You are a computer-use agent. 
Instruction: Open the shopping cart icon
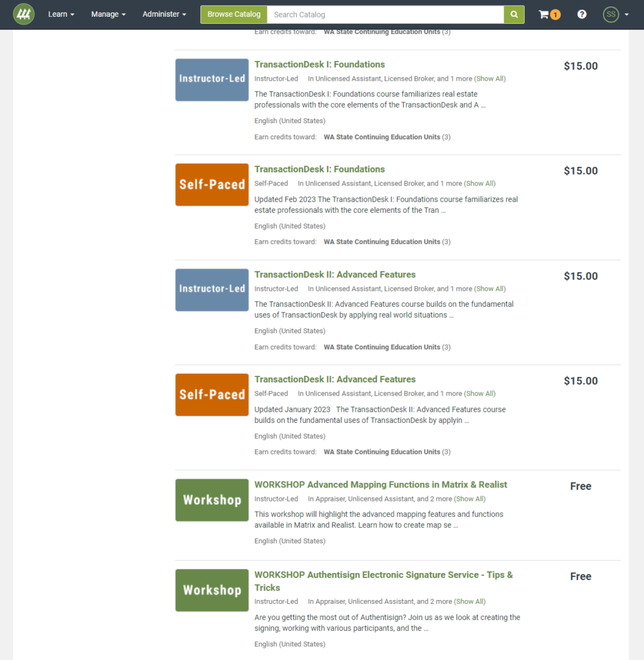click(x=545, y=14)
